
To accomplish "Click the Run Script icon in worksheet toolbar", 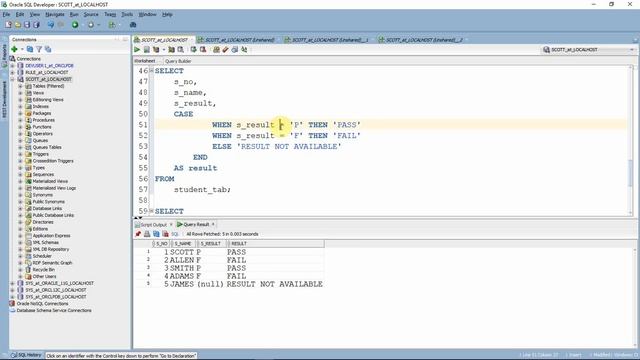I will point(147,50).
